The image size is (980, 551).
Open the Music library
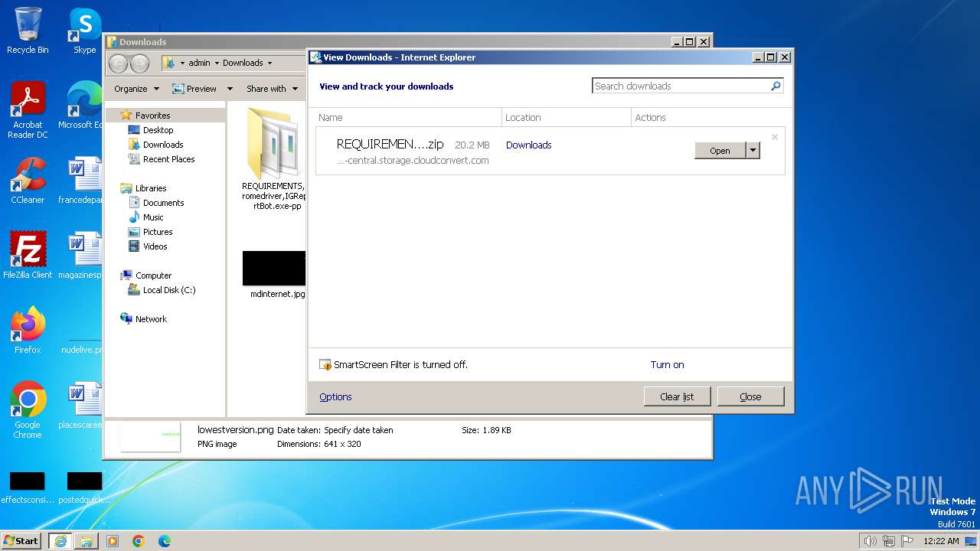[153, 217]
